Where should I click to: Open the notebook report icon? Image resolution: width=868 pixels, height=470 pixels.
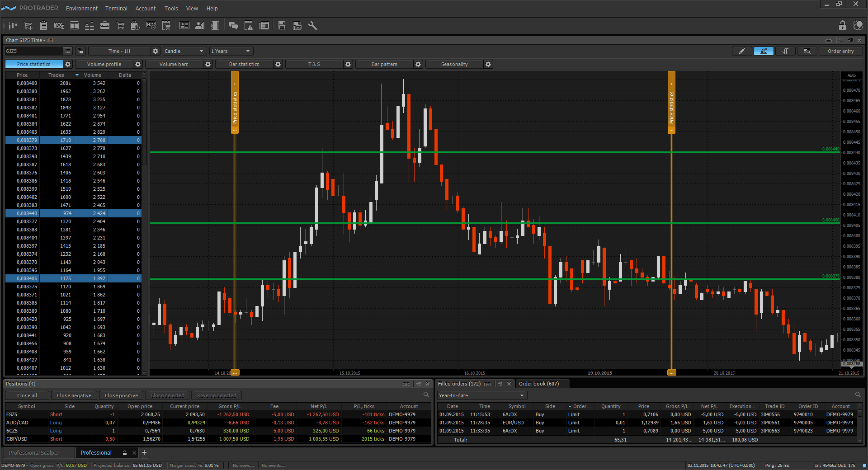click(x=215, y=26)
